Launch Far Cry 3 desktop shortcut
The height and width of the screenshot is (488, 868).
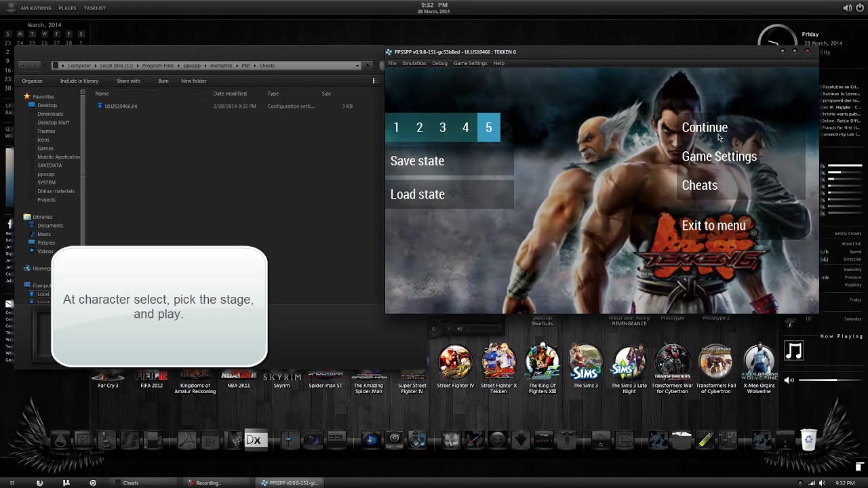(108, 378)
